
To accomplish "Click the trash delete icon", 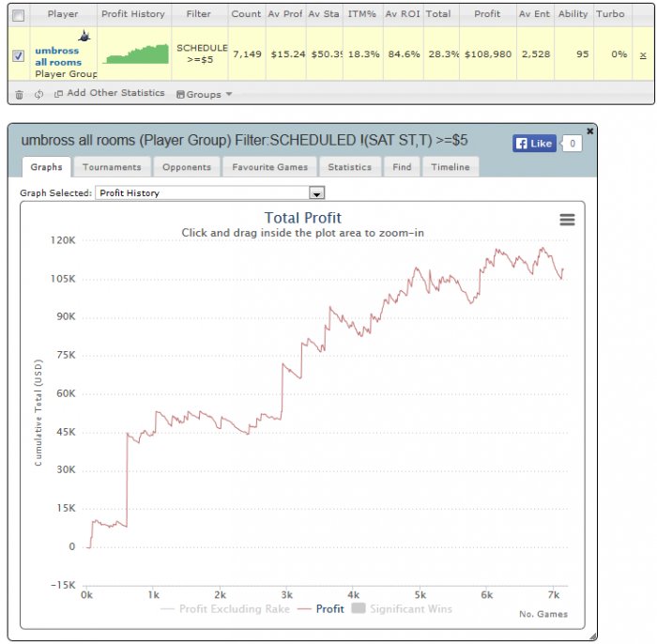I will click(x=20, y=95).
